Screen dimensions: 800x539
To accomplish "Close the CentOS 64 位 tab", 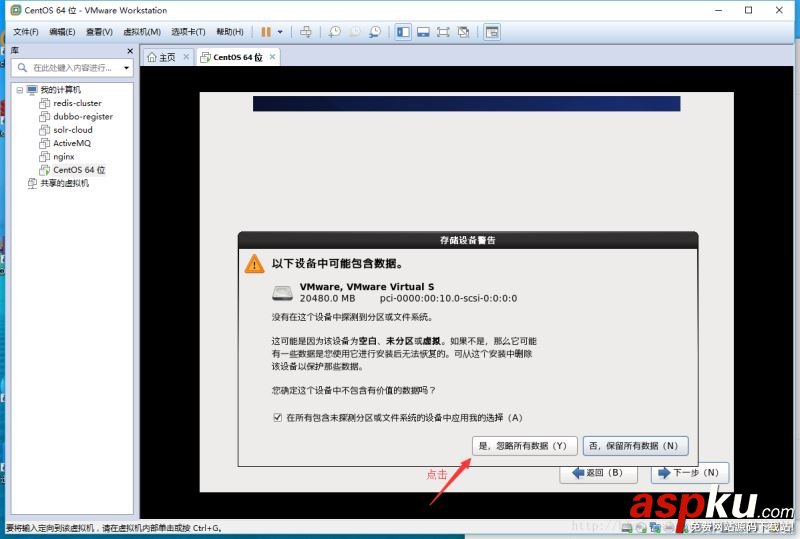I will point(272,57).
